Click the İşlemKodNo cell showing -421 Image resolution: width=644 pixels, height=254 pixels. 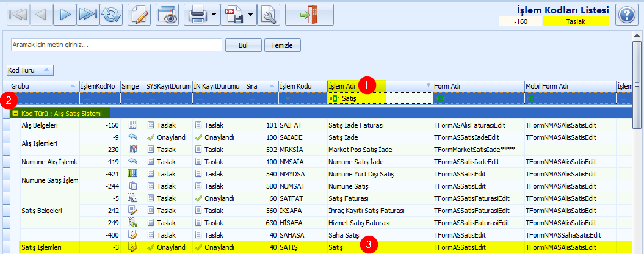99,174
